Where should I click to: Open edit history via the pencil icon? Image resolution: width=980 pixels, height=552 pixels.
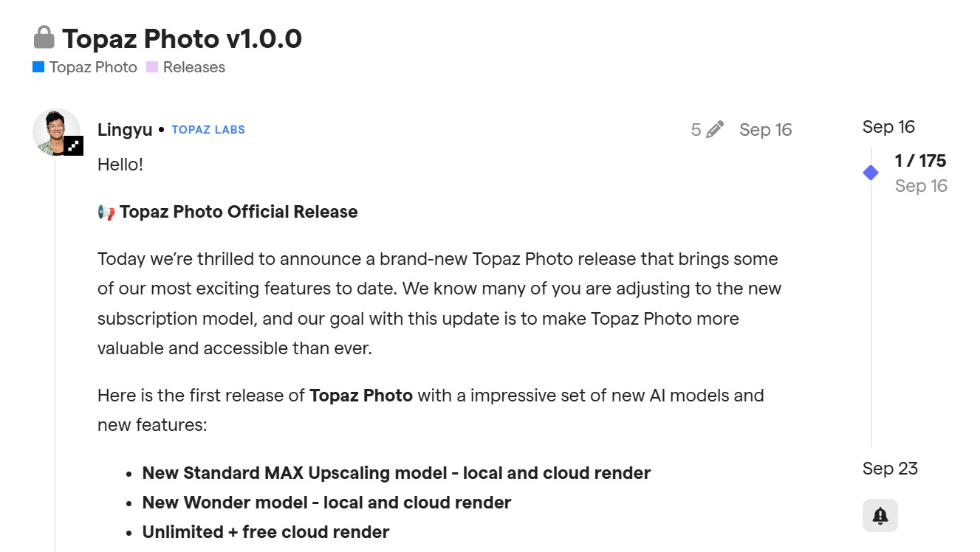[x=715, y=130]
